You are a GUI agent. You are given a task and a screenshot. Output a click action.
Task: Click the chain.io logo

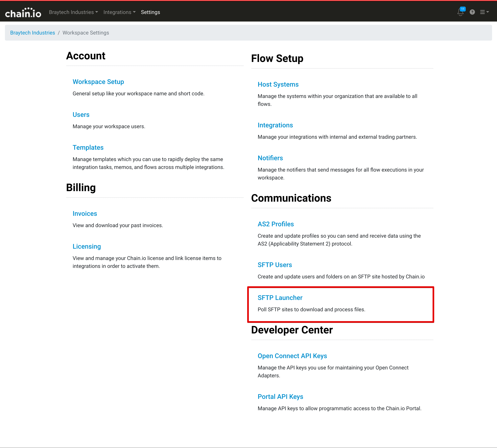coord(23,13)
